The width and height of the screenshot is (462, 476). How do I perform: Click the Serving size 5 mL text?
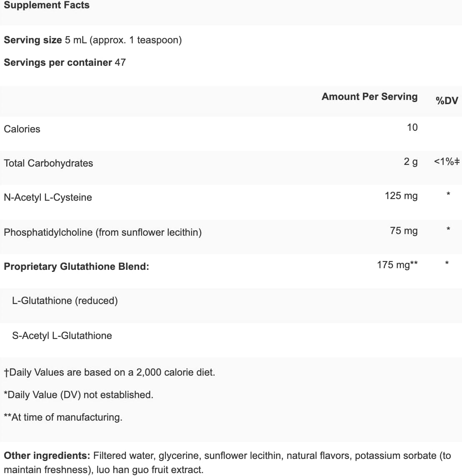[92, 40]
